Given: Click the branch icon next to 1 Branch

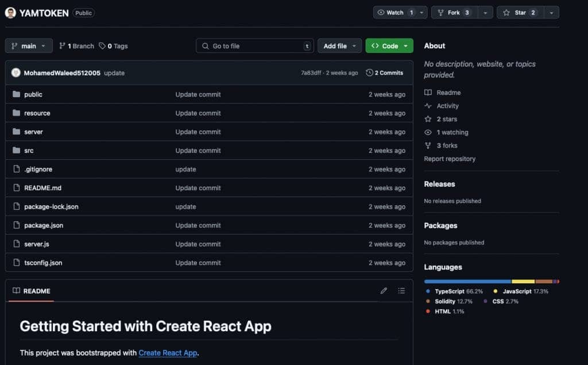Looking at the screenshot, I should (62, 46).
